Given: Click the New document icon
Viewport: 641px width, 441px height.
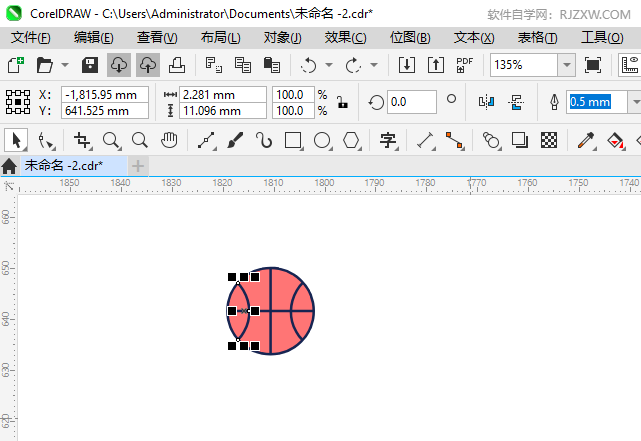Looking at the screenshot, I should 16,65.
